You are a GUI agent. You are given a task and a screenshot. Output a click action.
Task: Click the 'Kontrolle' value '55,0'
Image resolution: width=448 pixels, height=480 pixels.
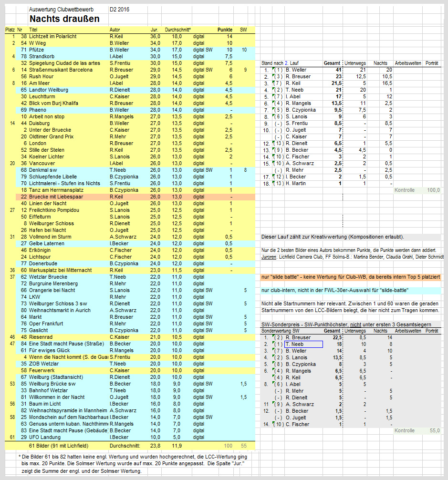click(x=435, y=430)
